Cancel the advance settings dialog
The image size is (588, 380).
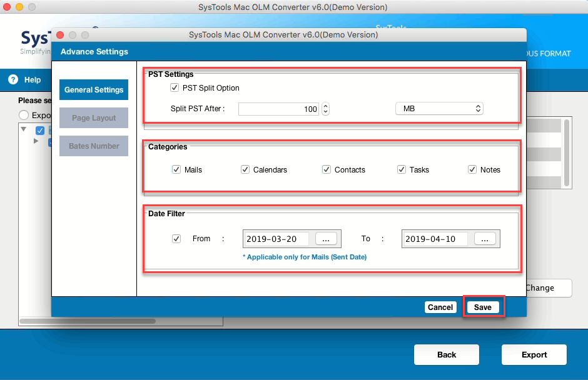coord(440,307)
